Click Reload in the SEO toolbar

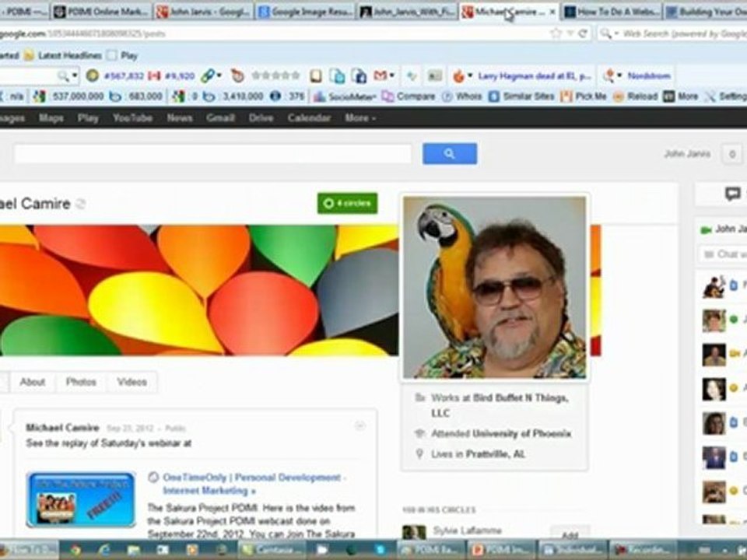pos(635,96)
